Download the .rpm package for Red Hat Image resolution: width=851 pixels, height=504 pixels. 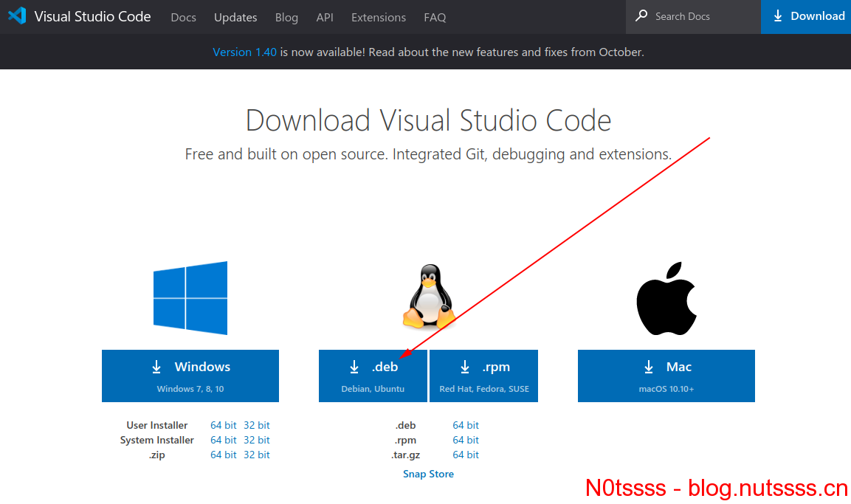click(483, 376)
